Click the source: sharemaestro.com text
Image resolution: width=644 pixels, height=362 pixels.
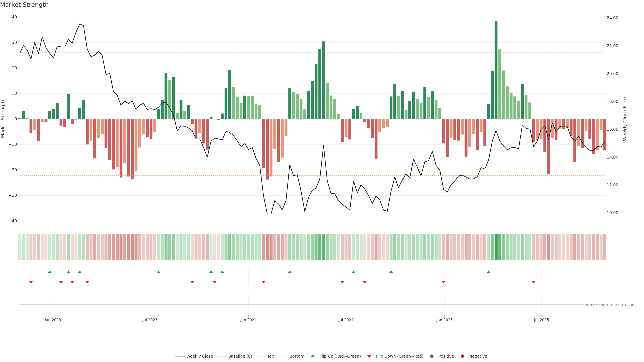(609, 305)
